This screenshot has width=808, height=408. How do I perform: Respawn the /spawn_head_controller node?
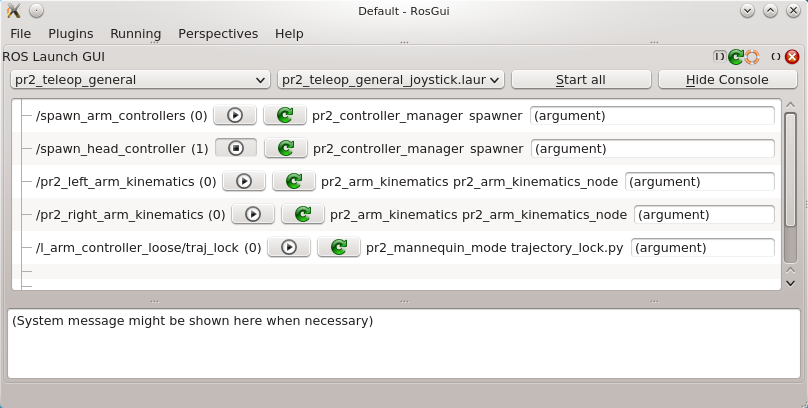285,149
